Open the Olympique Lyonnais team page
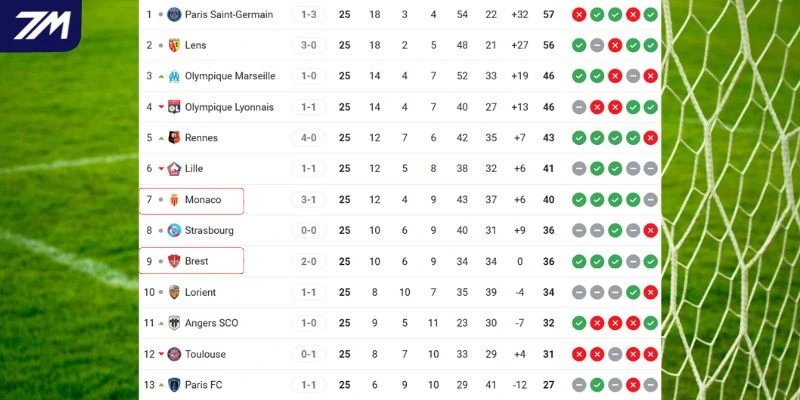This screenshot has width=800, height=400. [226, 107]
